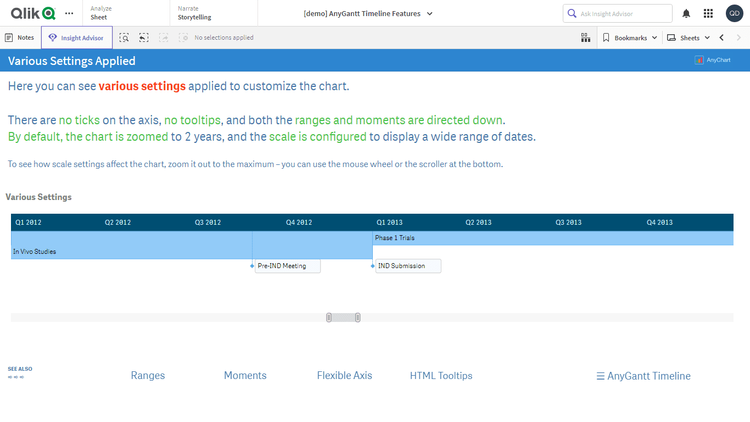750x422 pixels.
Task: Open the Flexible Axis link
Action: [x=344, y=375]
